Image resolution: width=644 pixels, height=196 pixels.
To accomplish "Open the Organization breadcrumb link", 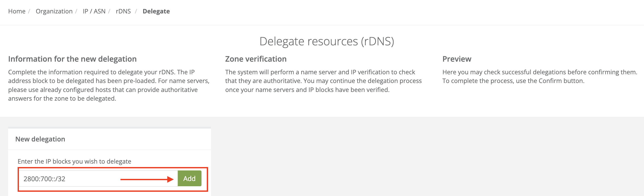I will point(54,11).
